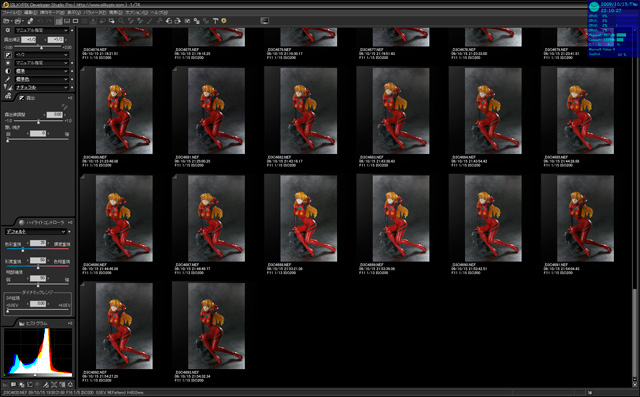Click the sharpness noise reduction icon
640x397 pixels.
(x=8, y=87)
